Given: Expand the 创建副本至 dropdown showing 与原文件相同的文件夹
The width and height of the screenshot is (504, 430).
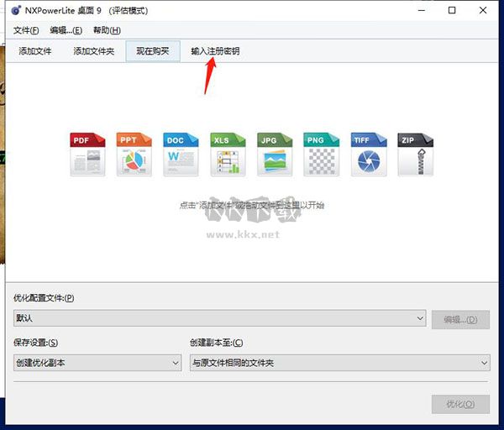Looking at the screenshot, I should [339, 363].
